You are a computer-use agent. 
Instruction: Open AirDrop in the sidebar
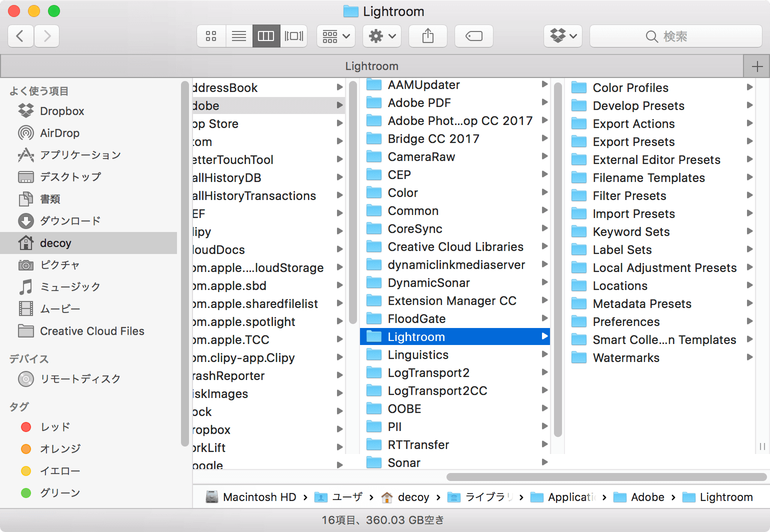point(59,133)
